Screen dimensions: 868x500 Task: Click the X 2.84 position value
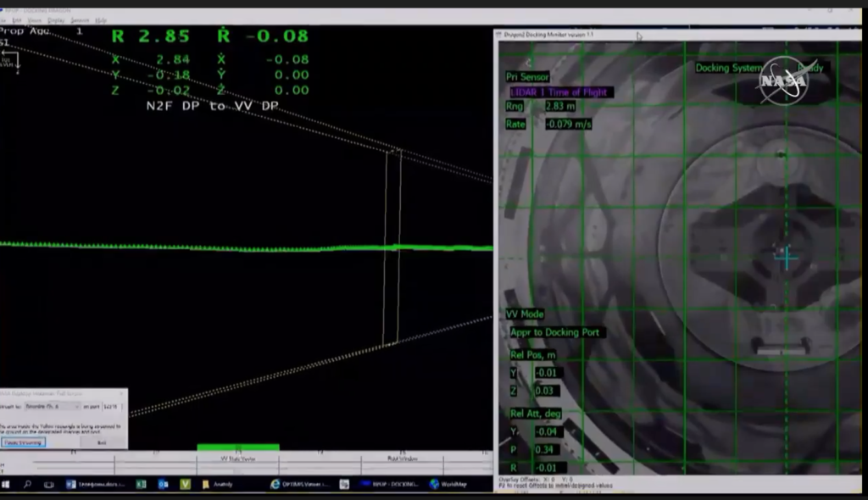(x=173, y=59)
